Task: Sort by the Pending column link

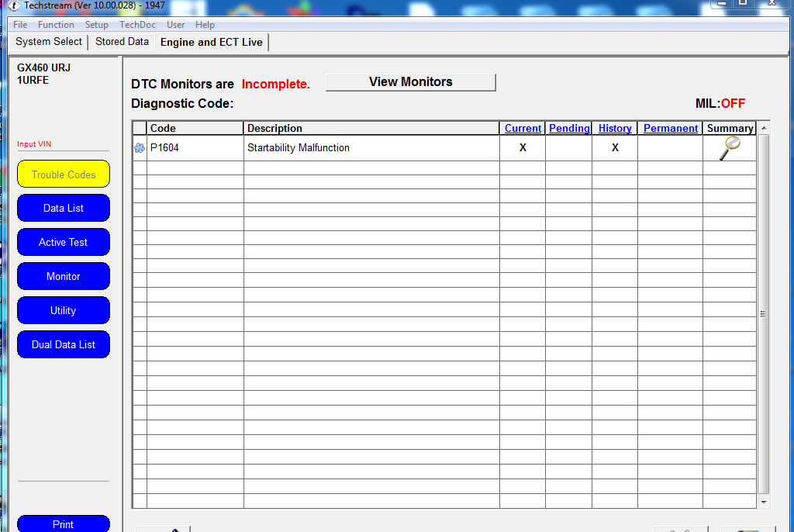Action: click(569, 128)
